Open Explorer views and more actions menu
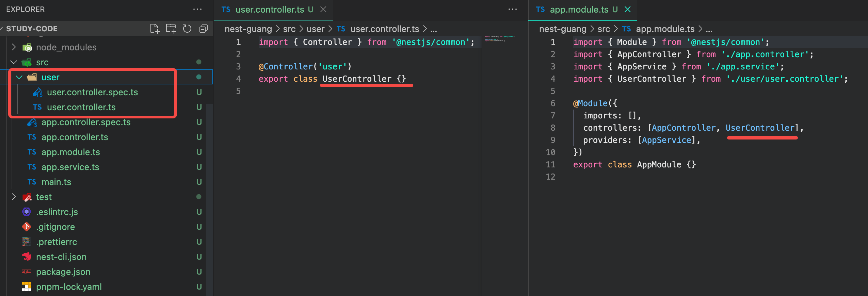The image size is (868, 296). tap(197, 9)
